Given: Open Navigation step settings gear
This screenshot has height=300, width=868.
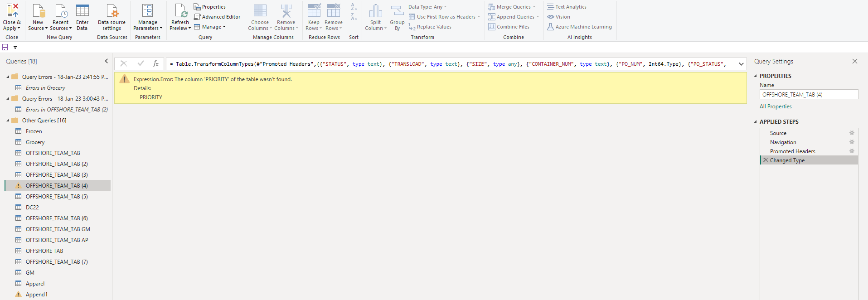Looking at the screenshot, I should [852, 142].
